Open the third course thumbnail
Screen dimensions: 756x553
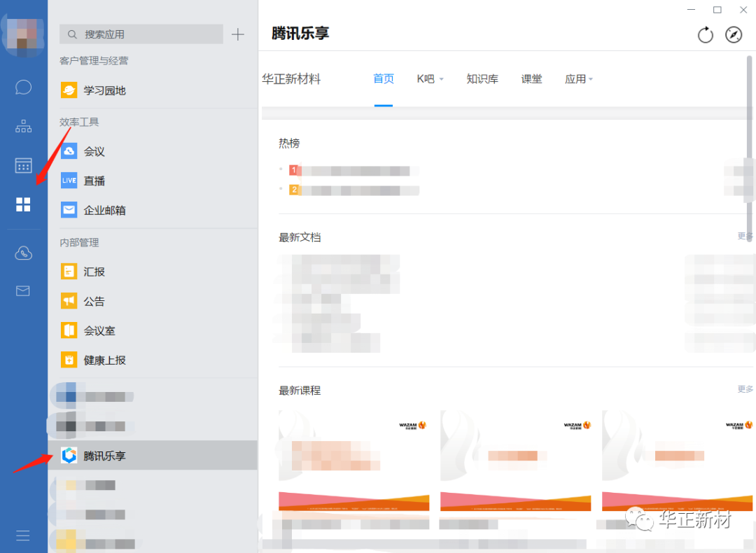[x=678, y=461]
